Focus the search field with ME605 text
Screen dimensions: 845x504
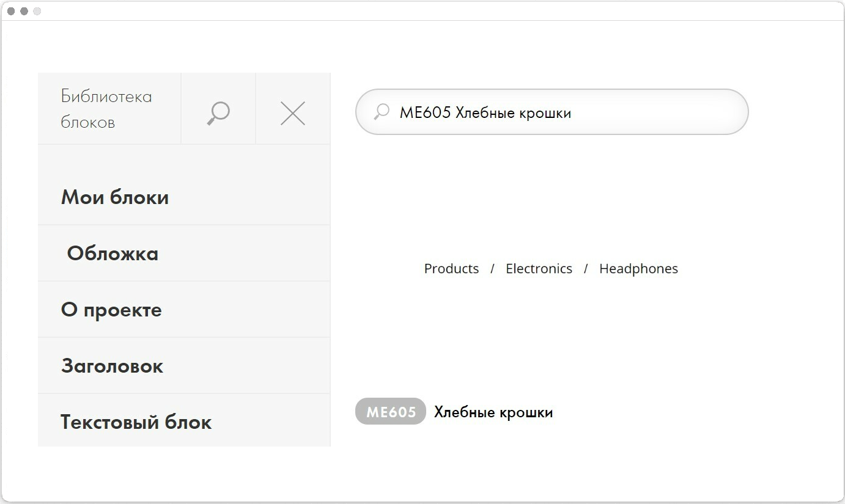(552, 112)
